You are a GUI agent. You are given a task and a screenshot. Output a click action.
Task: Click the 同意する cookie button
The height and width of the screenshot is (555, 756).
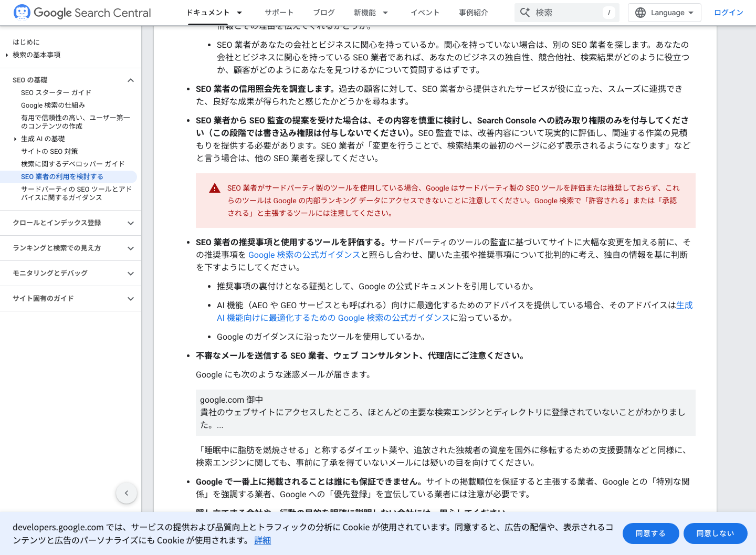point(650,533)
